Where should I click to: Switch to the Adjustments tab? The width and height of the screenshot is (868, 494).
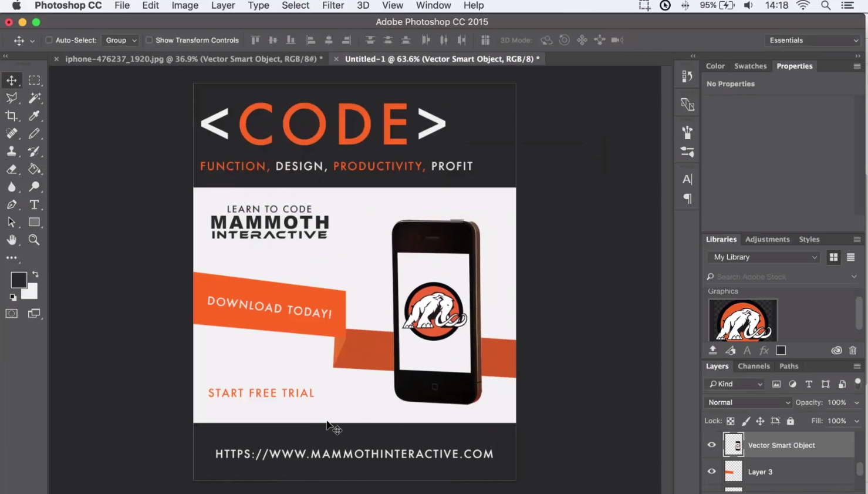tap(767, 240)
